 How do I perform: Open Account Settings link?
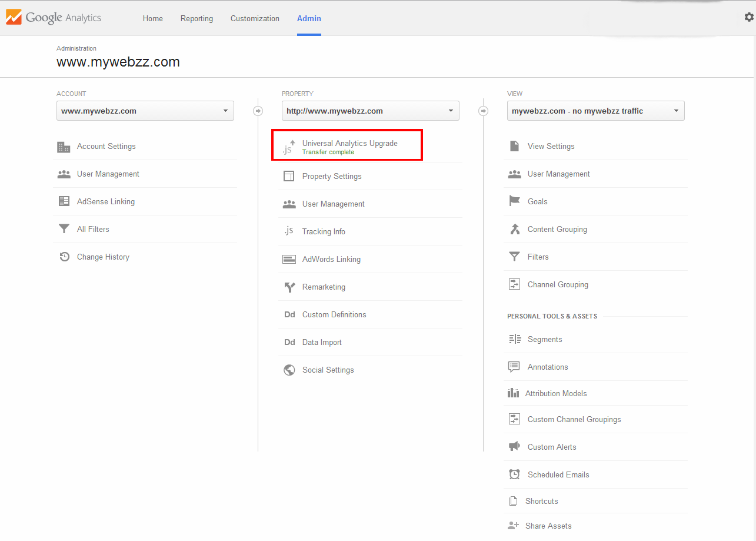point(106,146)
